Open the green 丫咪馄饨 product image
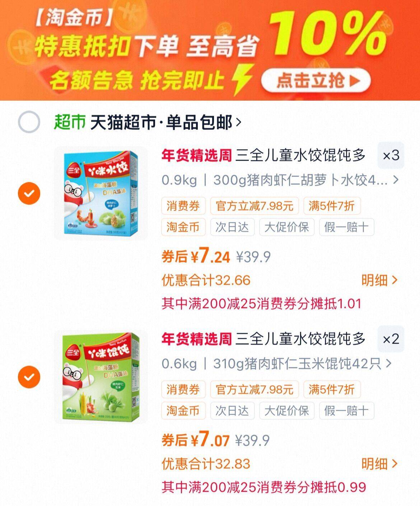 101,377
